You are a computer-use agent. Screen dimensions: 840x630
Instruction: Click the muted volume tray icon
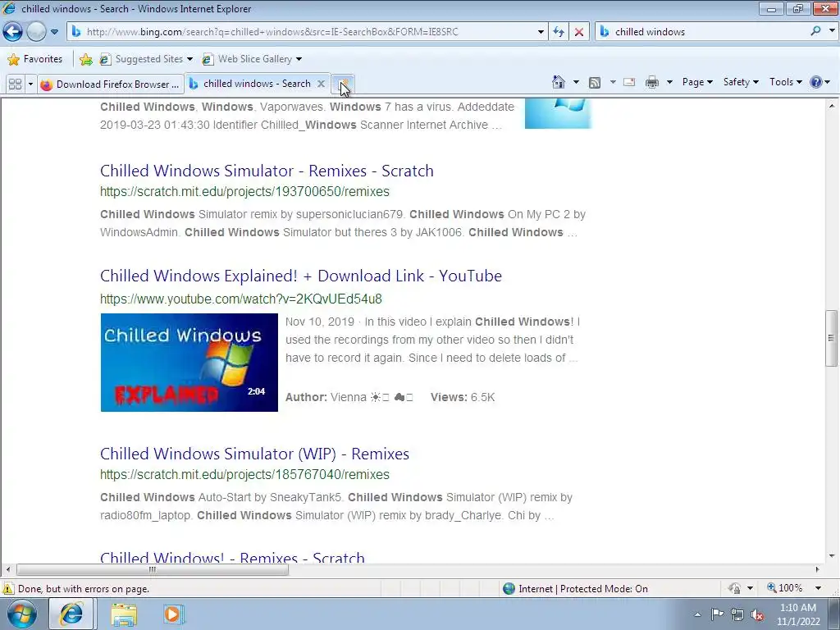tap(757, 615)
